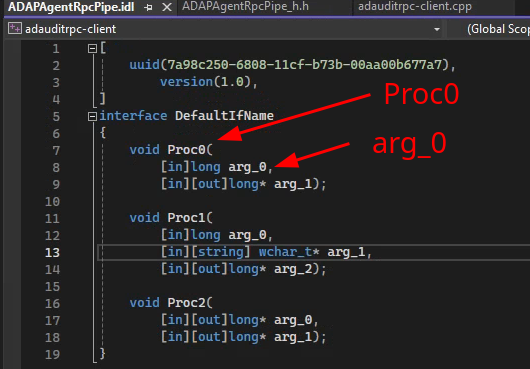Close the ADAPAgentRpcPipe.idl tab
The height and width of the screenshot is (369, 530).
167,7
